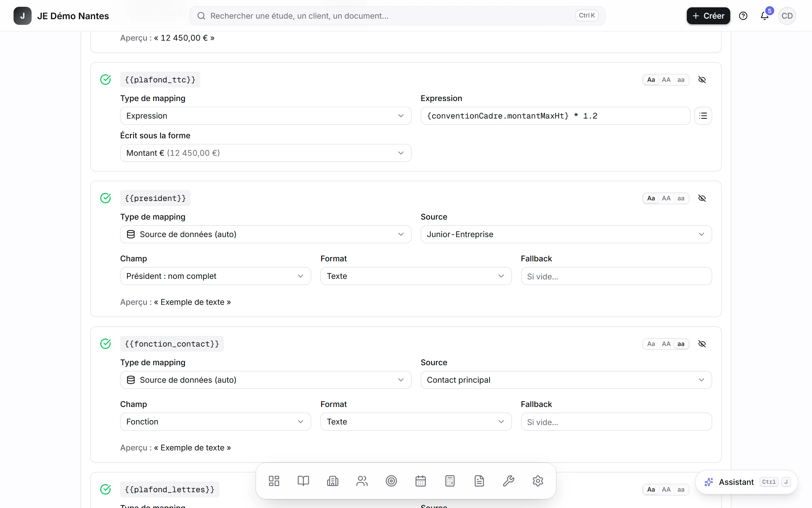Viewport: 812px width, 508px height.
Task: Open president Format dropdown showing Texte
Action: click(416, 276)
